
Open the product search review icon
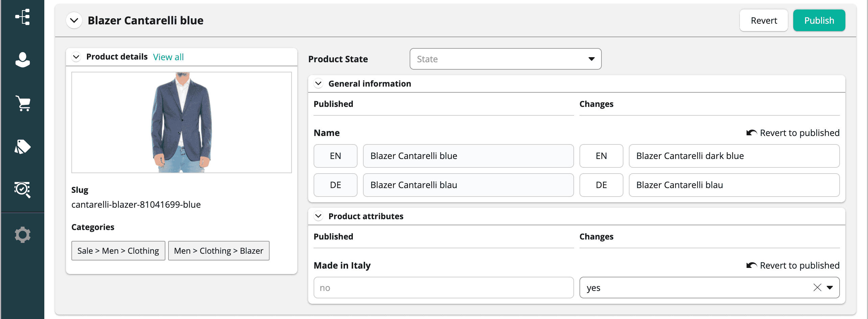click(22, 189)
